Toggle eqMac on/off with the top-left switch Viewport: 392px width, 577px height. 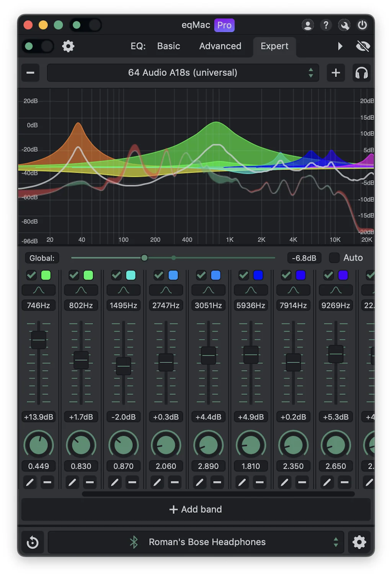37,46
